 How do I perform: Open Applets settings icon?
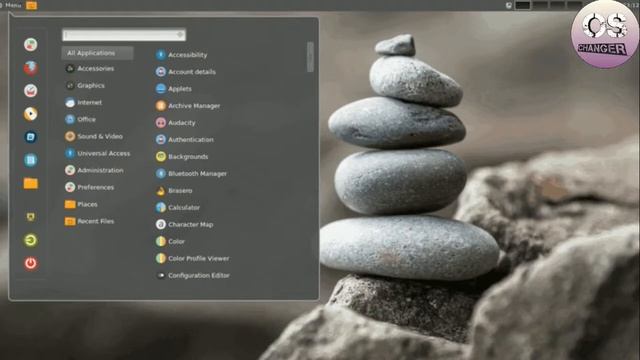161,89
